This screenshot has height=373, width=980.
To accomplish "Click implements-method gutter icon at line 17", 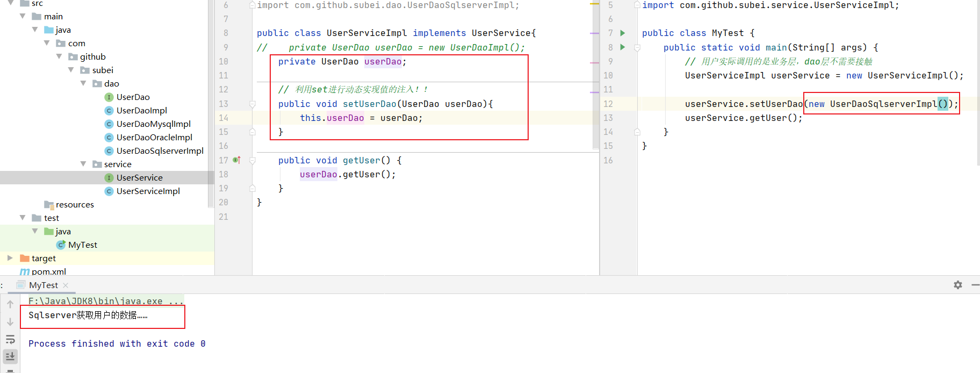I will (x=236, y=160).
